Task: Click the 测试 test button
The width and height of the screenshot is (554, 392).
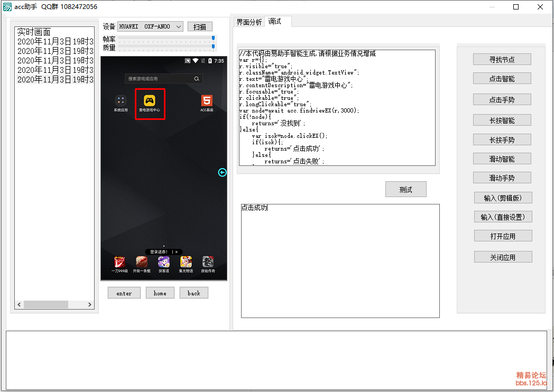Action: coord(405,190)
